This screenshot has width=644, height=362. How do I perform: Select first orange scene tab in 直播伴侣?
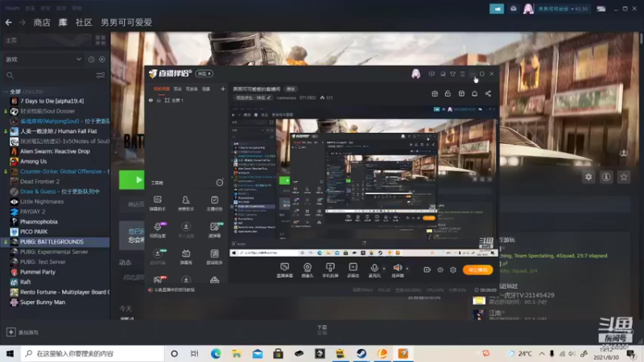[162, 88]
